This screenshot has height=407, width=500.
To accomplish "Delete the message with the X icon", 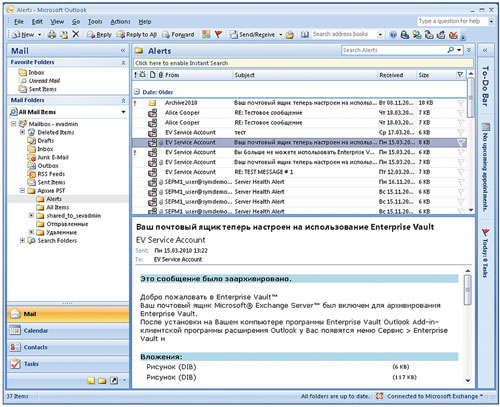I will tap(76, 34).
